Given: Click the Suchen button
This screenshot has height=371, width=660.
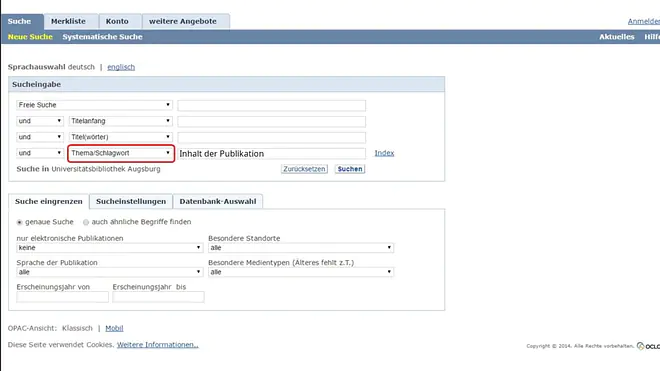Looking at the screenshot, I should (x=350, y=169).
